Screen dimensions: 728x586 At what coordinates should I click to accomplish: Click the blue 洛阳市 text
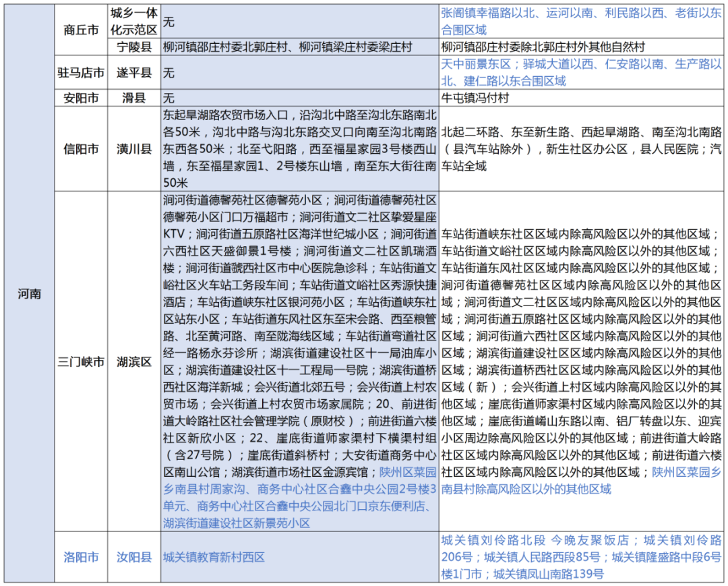[81, 557]
